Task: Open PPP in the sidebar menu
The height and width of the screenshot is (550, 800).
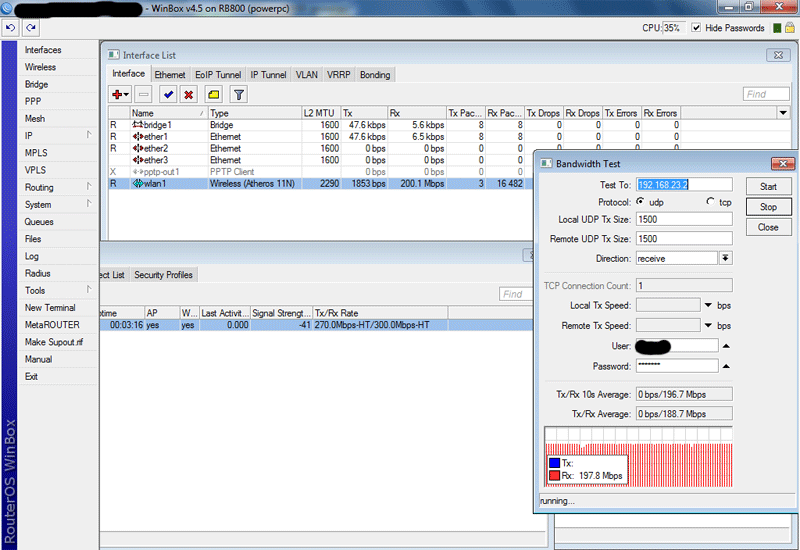Action: [x=33, y=101]
